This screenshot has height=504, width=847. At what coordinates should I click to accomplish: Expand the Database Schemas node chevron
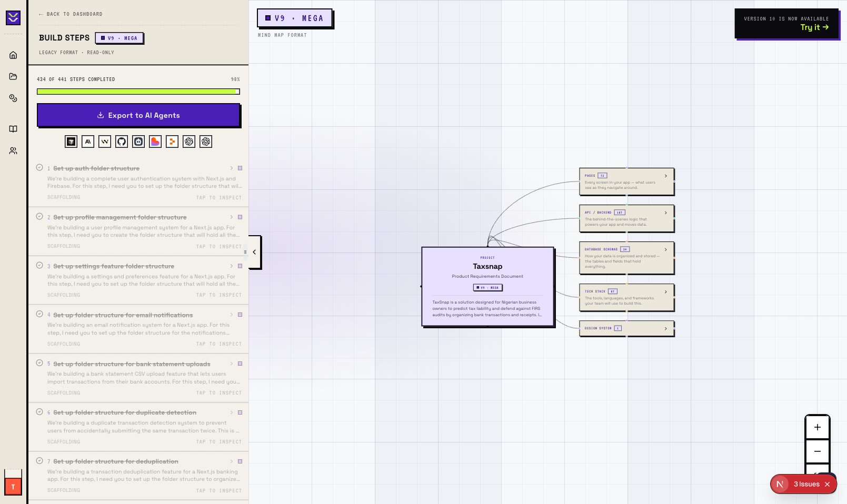[666, 249]
